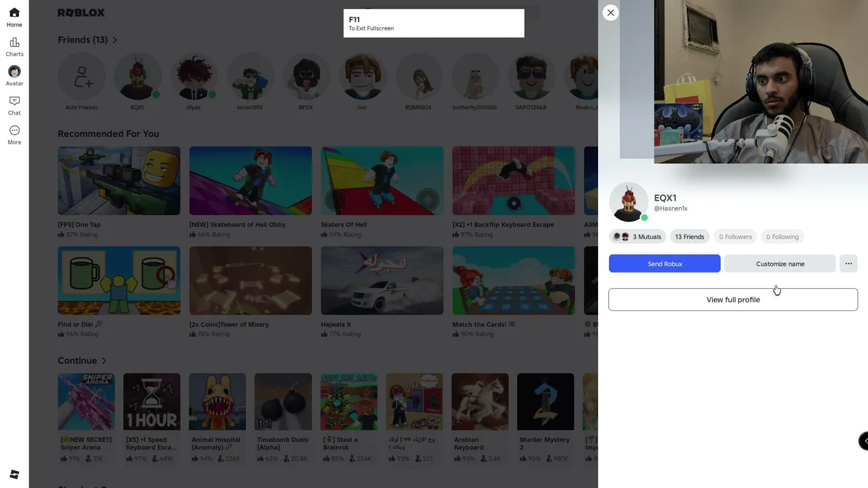Click the Roblox Studio icon at sidebar bottom
Viewport: 868px width, 488px height.
tap(14, 474)
